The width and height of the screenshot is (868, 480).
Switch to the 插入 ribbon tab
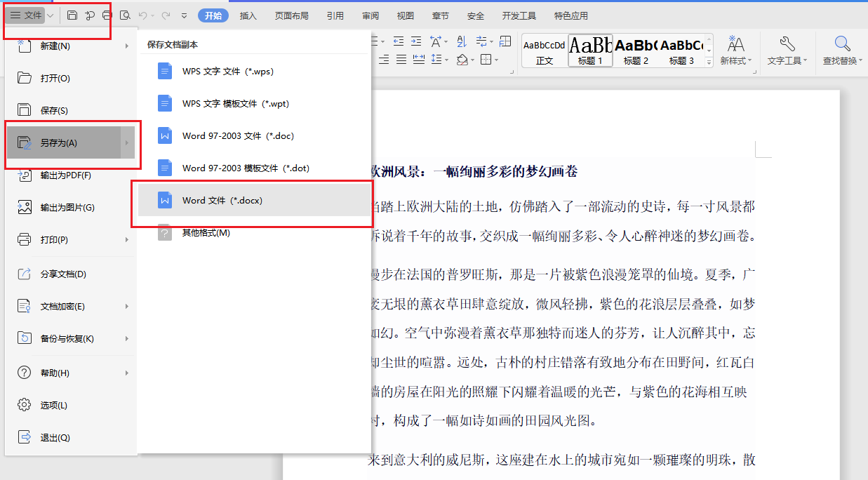[x=248, y=14]
